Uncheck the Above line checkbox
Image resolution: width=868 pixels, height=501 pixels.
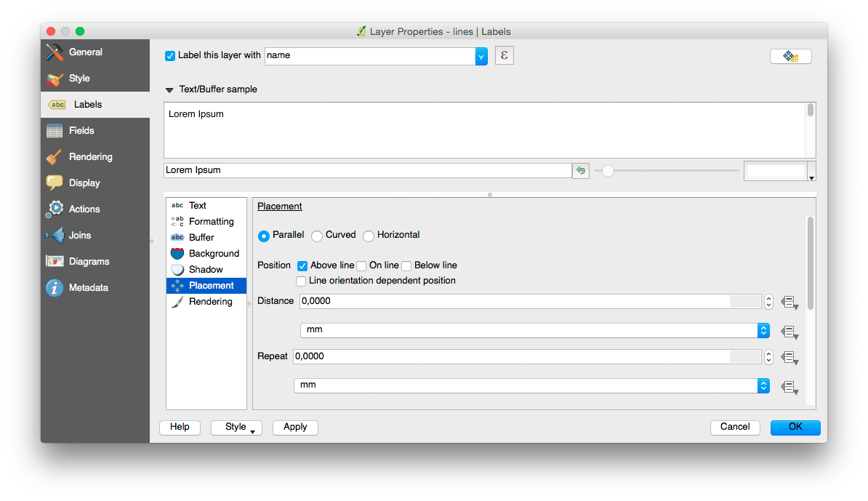(302, 265)
